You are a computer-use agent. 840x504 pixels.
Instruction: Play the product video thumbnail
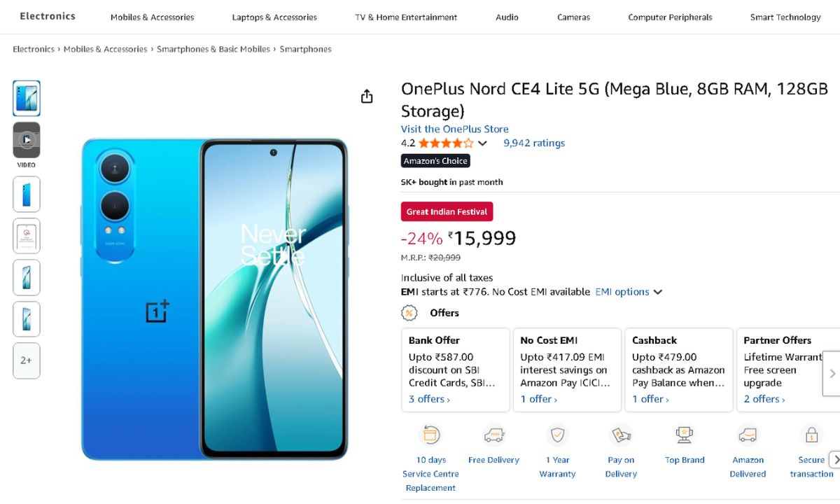[27, 140]
